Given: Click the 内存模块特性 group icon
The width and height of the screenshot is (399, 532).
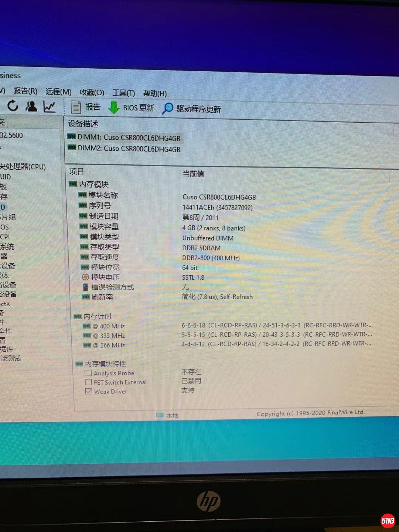Looking at the screenshot, I should click(79, 364).
